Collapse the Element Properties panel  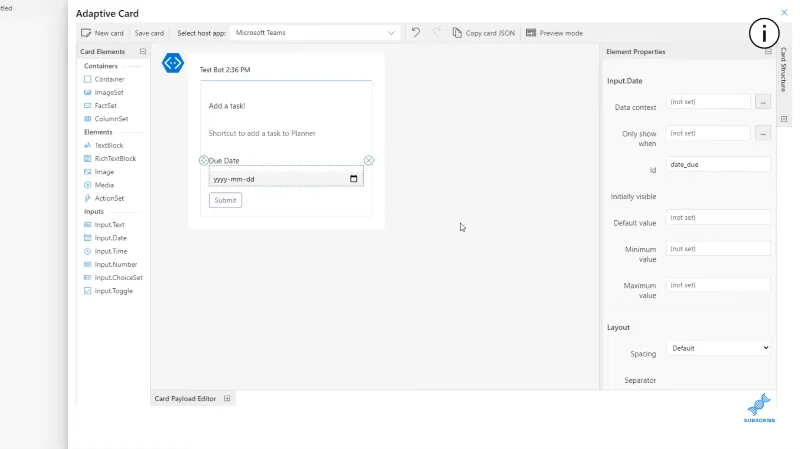pos(768,52)
